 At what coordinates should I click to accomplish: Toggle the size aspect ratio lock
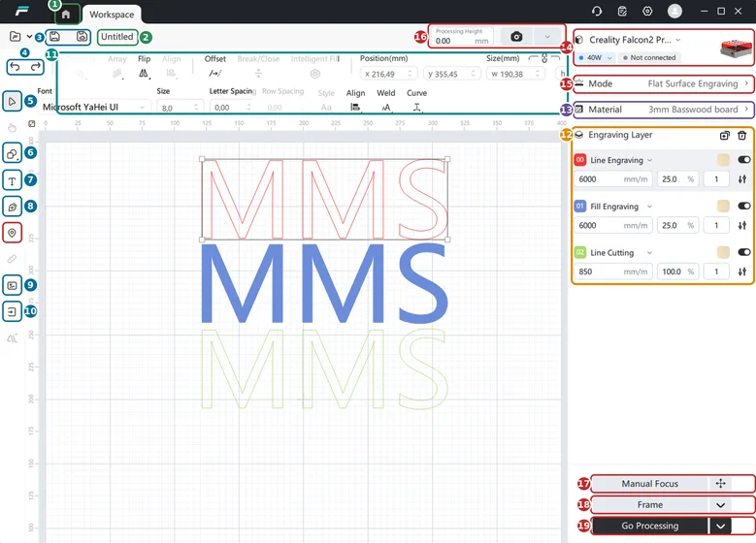(x=544, y=59)
